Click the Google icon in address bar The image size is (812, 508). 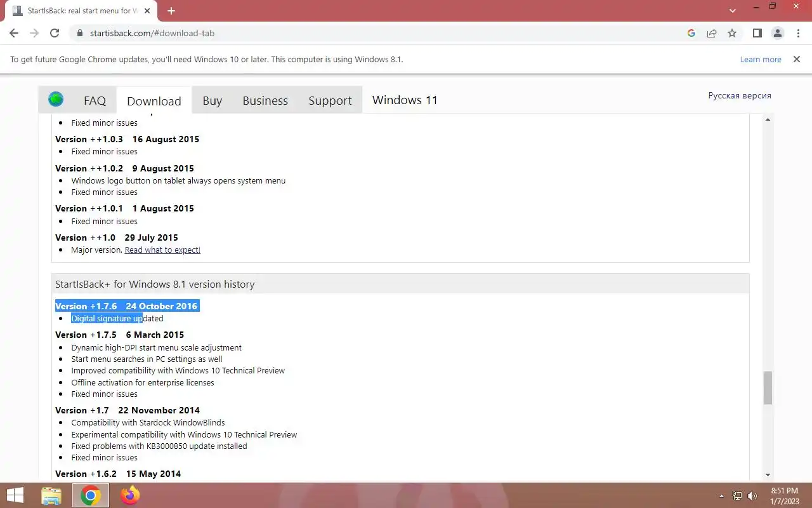point(691,33)
